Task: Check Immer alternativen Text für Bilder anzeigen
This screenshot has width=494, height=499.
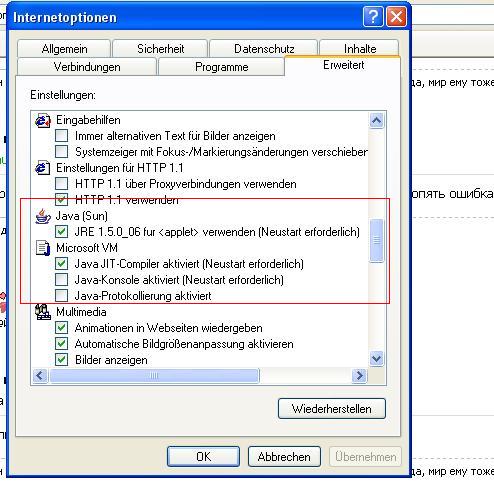Action: 61,136
